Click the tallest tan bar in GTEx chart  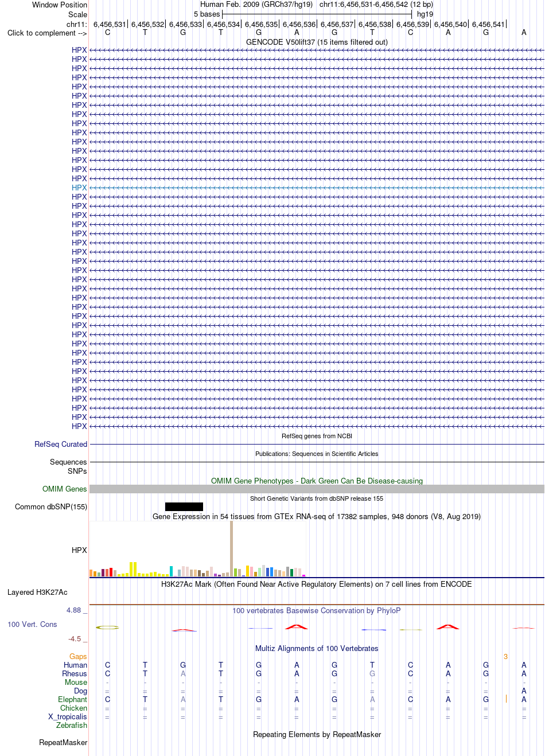[231, 548]
